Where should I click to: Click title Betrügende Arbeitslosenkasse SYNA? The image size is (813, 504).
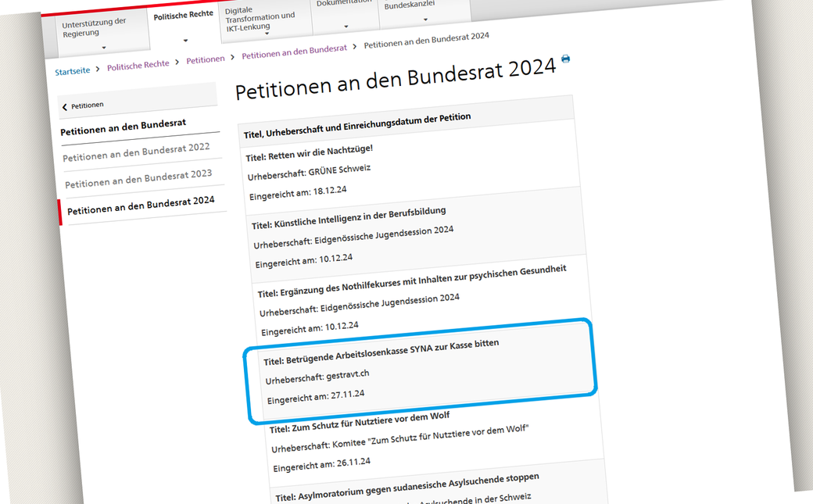(x=381, y=352)
